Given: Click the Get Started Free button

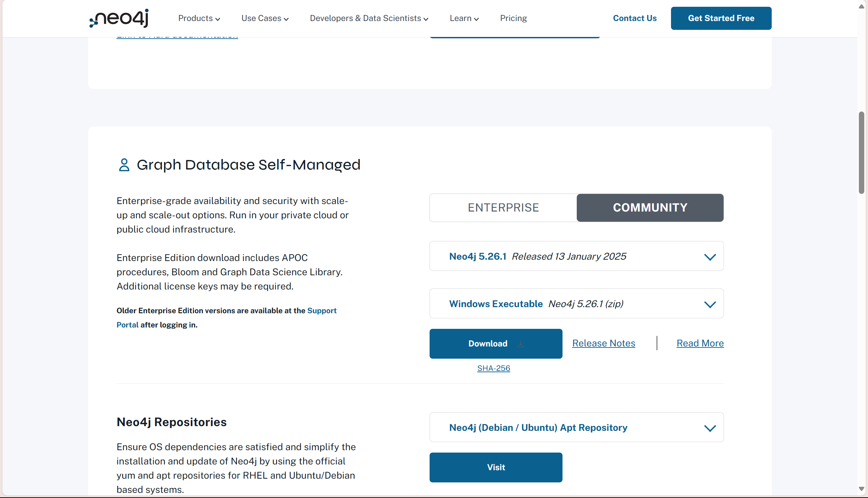Looking at the screenshot, I should pos(721,18).
